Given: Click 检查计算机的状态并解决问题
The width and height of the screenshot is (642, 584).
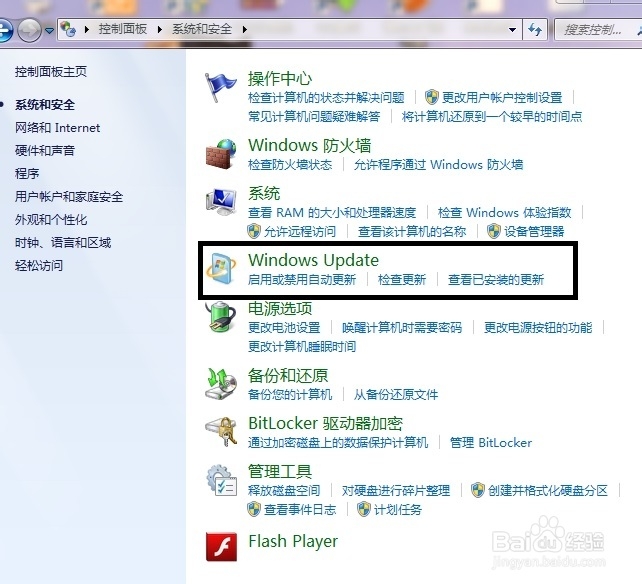Looking at the screenshot, I should [x=326, y=97].
